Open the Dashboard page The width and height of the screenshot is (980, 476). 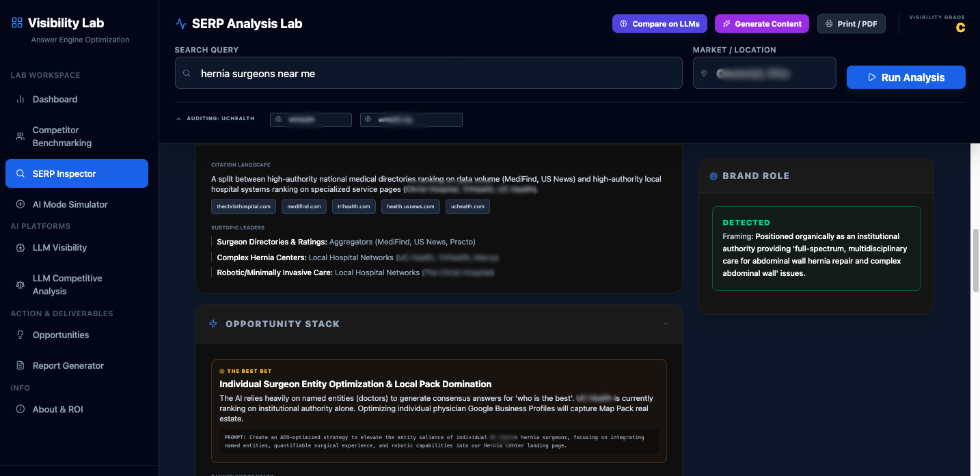[77, 99]
